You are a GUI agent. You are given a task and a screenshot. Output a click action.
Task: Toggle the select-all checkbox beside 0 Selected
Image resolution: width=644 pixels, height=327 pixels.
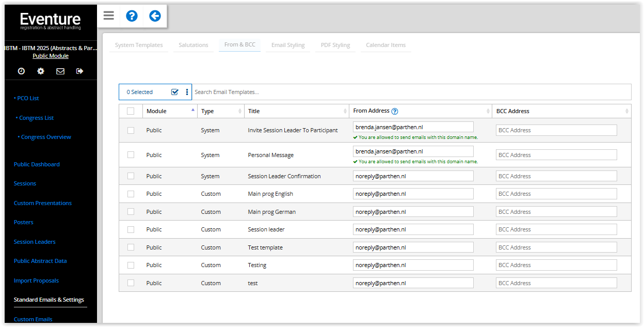[174, 92]
